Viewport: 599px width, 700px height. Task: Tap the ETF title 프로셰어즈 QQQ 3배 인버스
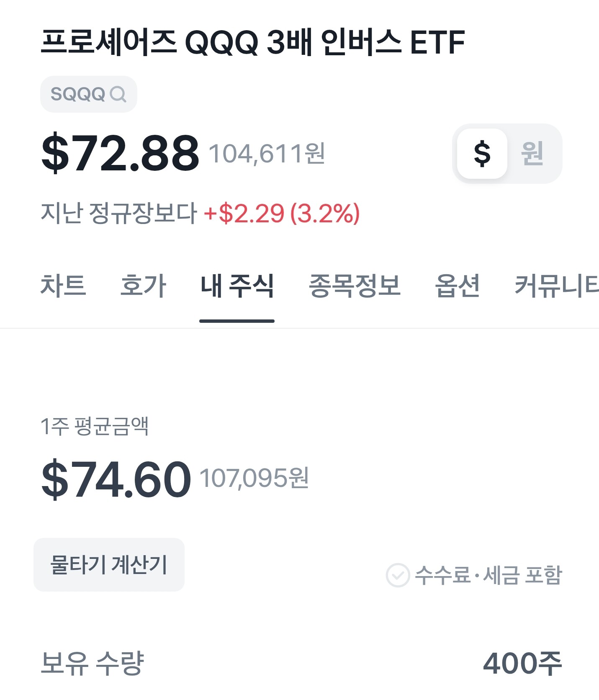pos(253,42)
